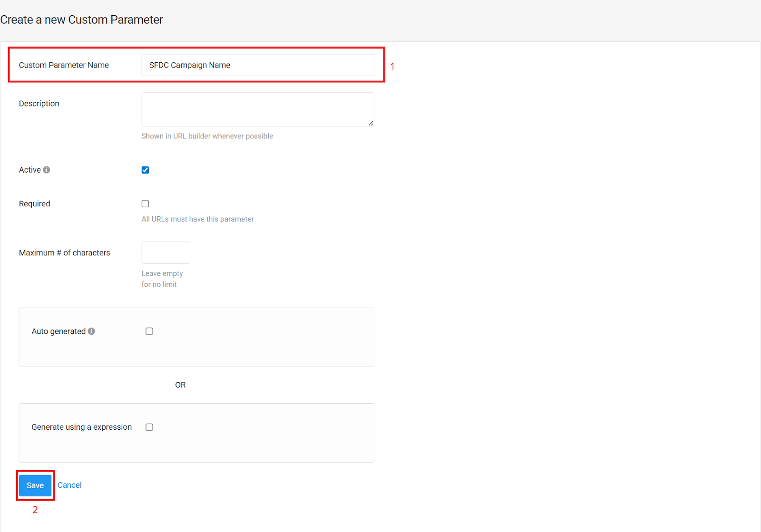The width and height of the screenshot is (761, 532).
Task: Click the 'Active' label text
Action: (30, 170)
